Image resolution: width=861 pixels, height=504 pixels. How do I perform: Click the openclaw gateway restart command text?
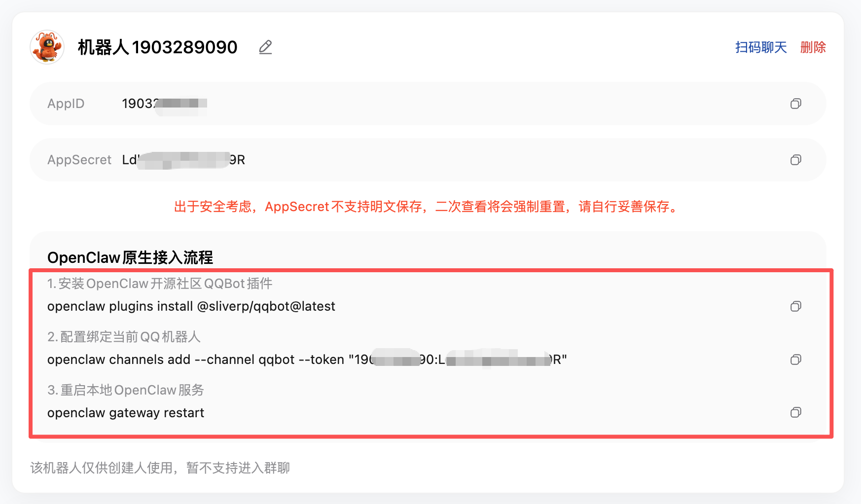tap(126, 413)
